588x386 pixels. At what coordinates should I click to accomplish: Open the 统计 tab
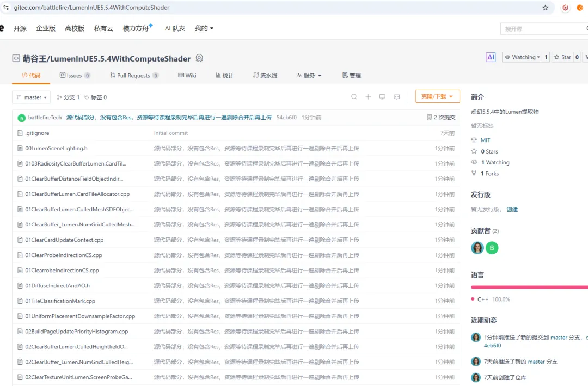(225, 75)
